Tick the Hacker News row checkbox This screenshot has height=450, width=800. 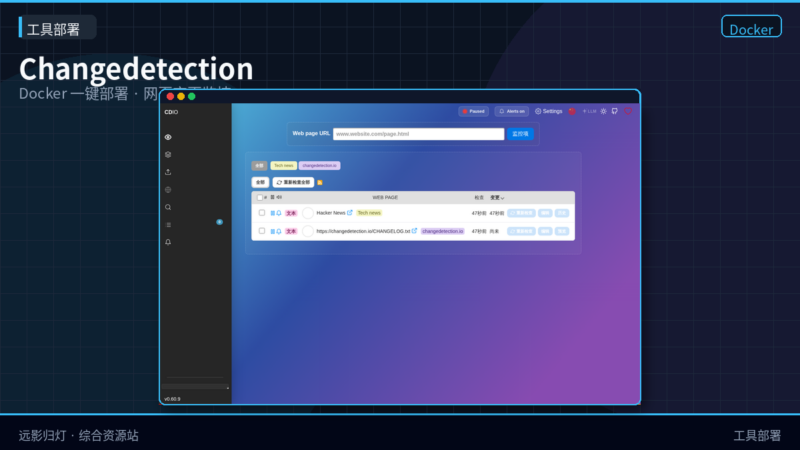262,213
